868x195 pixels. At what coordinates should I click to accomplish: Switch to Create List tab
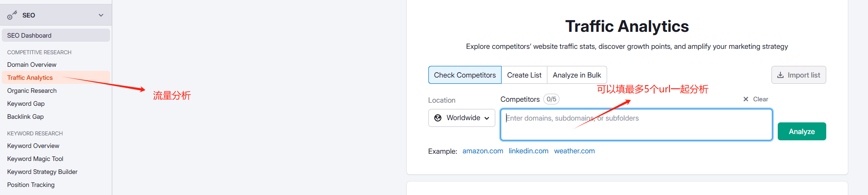pos(524,75)
